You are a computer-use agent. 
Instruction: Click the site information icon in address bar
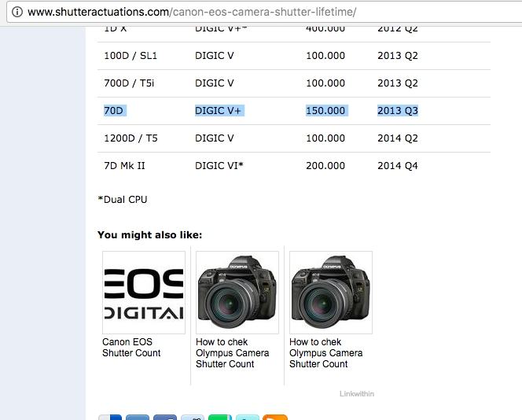[17, 12]
